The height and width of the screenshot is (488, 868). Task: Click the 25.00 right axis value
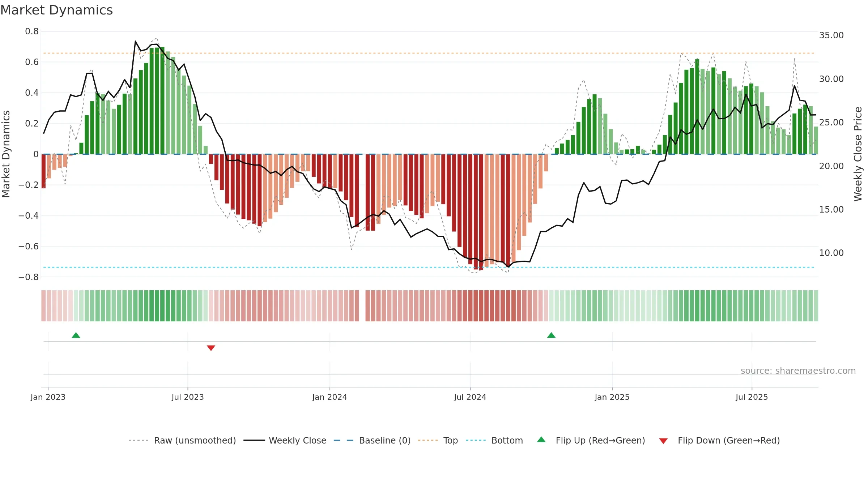point(831,122)
